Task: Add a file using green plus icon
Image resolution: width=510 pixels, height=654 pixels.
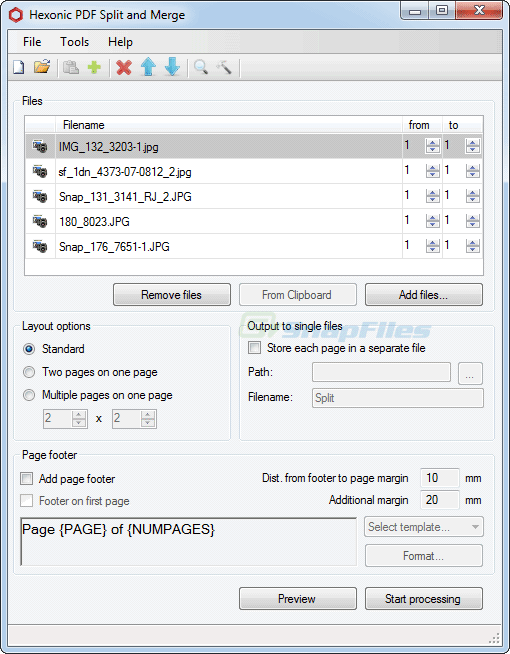Action: [x=95, y=67]
